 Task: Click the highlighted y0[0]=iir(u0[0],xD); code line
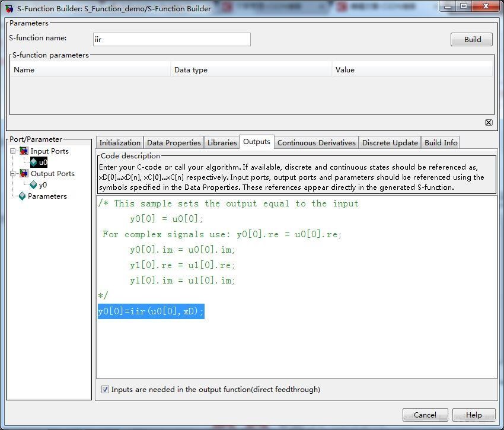151,311
